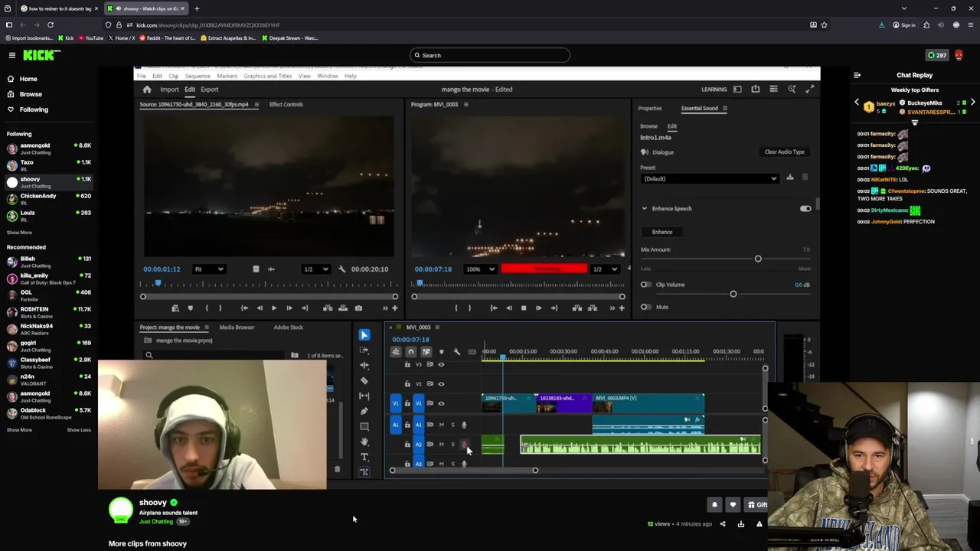This screenshot has width=980, height=551.
Task: Select the Slip tool
Action: [364, 396]
